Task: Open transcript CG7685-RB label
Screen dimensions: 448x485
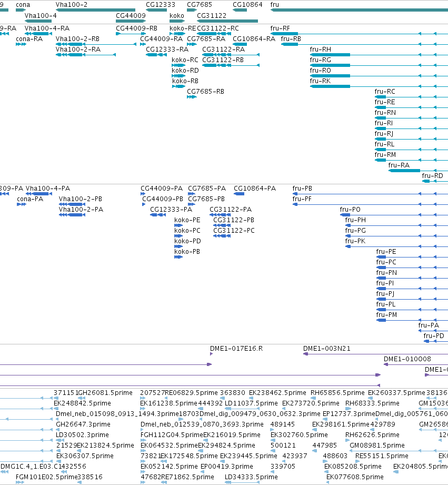Action: click(206, 91)
